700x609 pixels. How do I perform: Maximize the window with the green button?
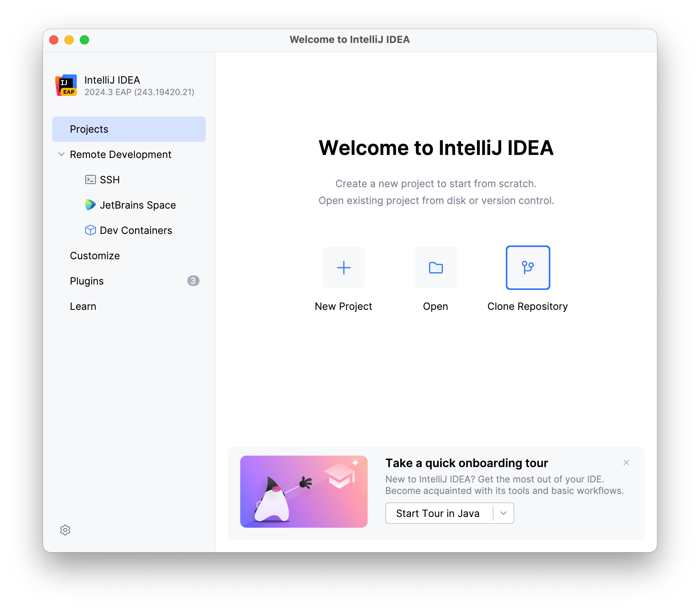coord(84,40)
